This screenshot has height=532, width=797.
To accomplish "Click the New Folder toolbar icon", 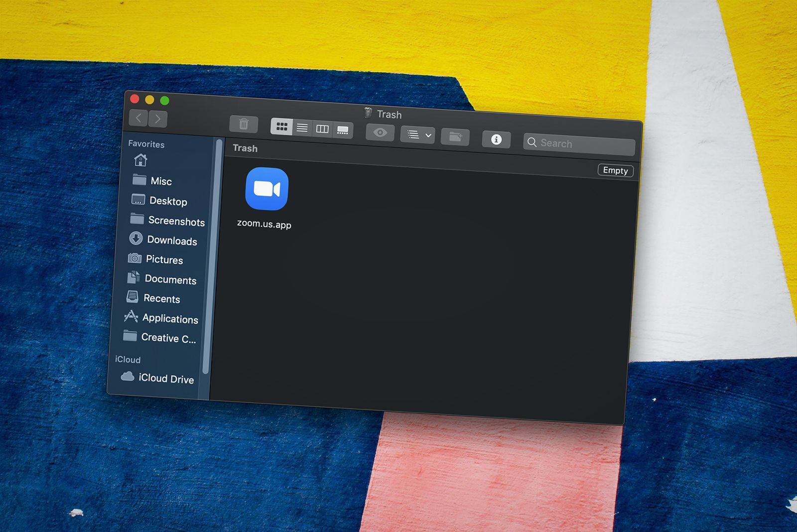I will 455,136.
